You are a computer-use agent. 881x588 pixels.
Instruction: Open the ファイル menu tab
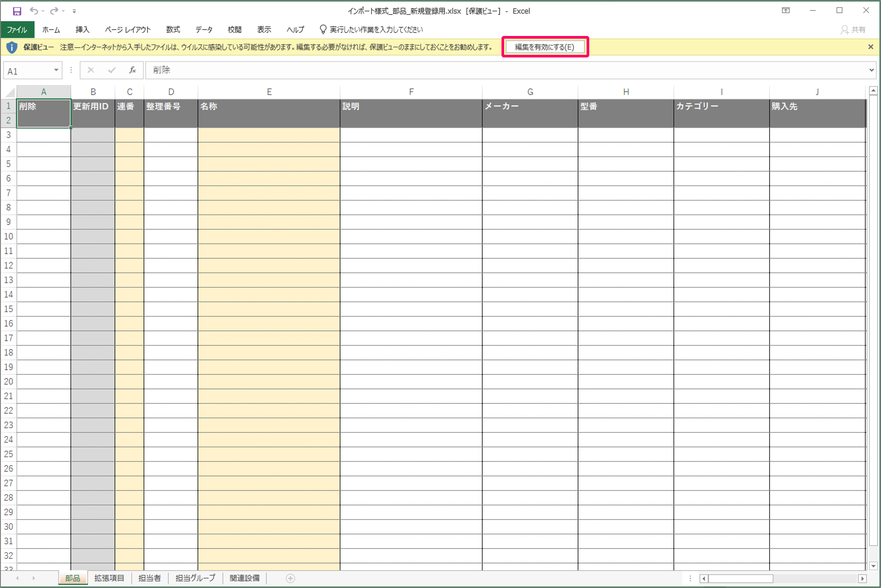[17, 29]
